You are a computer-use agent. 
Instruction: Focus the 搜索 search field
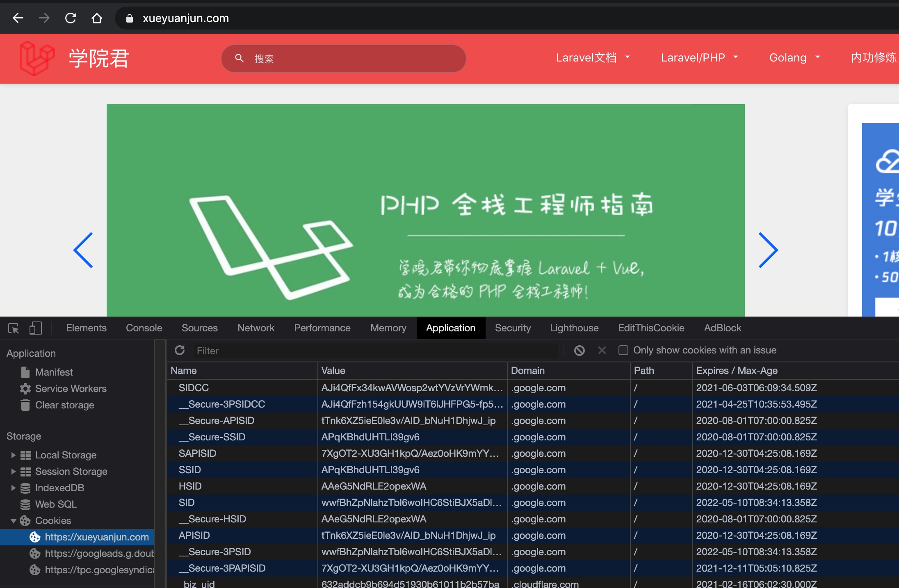tap(343, 59)
